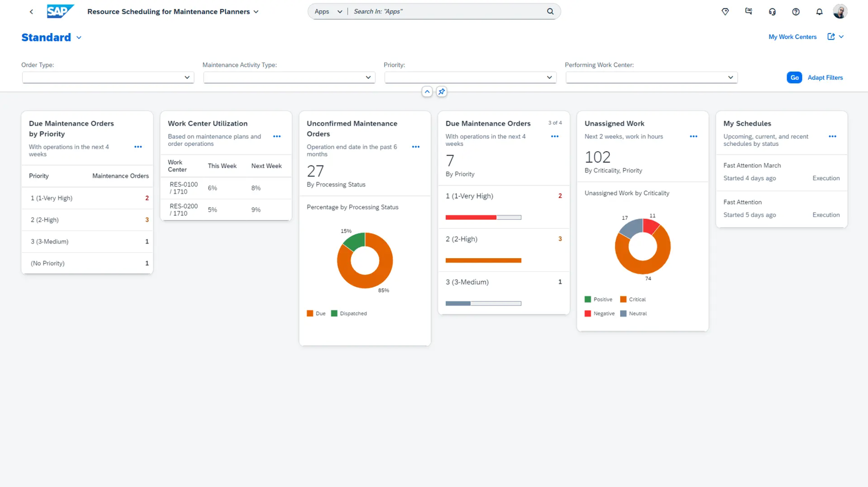Open the user profile avatar
The width and height of the screenshot is (868, 487).
point(840,11)
